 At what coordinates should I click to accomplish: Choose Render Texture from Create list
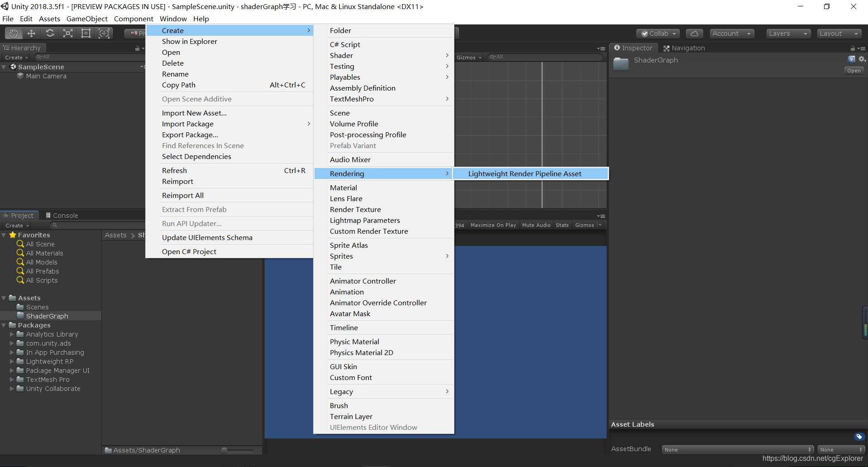(x=383, y=210)
